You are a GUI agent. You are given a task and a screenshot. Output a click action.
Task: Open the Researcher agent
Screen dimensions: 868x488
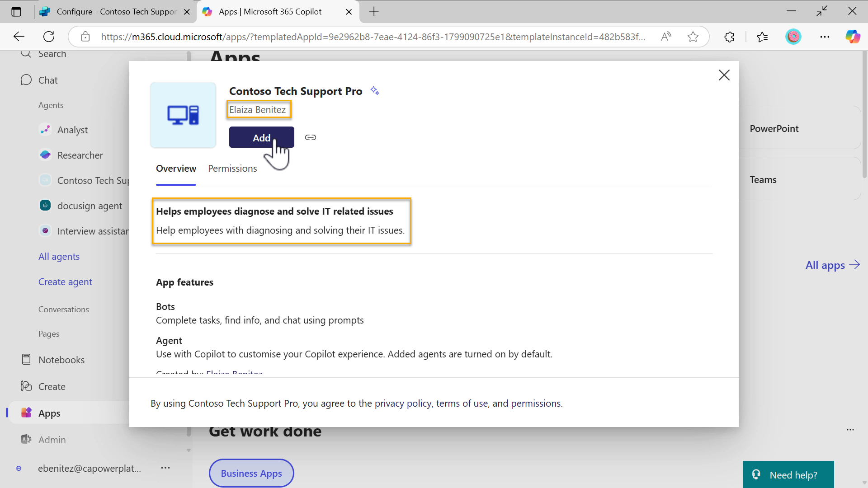point(80,155)
